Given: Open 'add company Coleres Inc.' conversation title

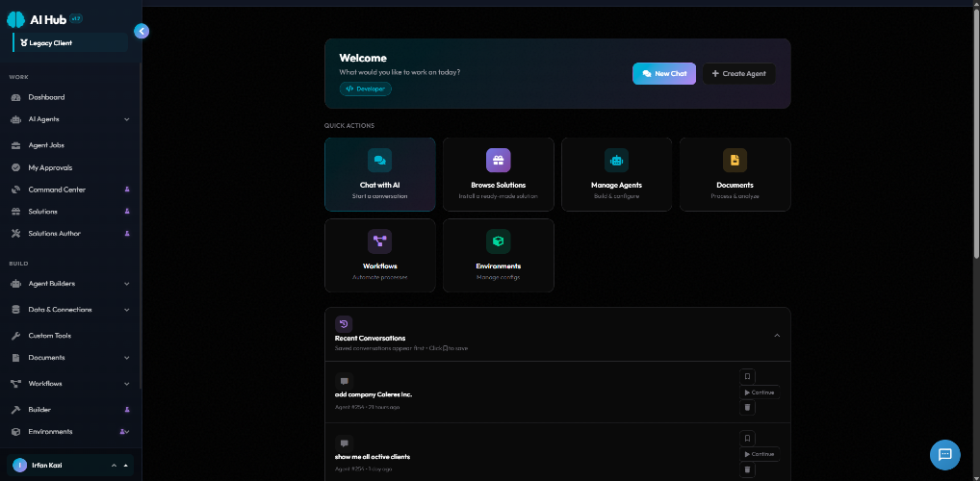Looking at the screenshot, I should (374, 394).
